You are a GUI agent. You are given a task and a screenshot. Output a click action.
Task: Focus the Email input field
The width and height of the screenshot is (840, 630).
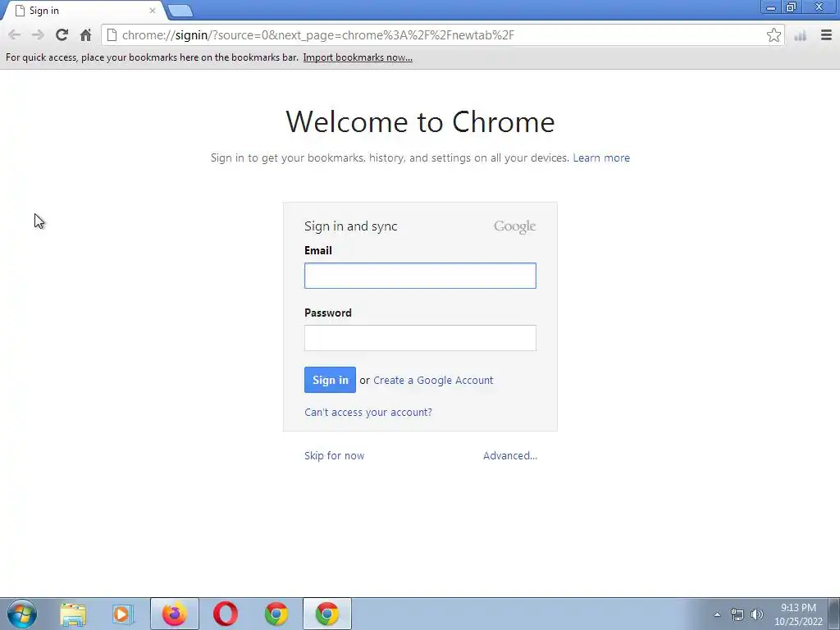(x=420, y=276)
